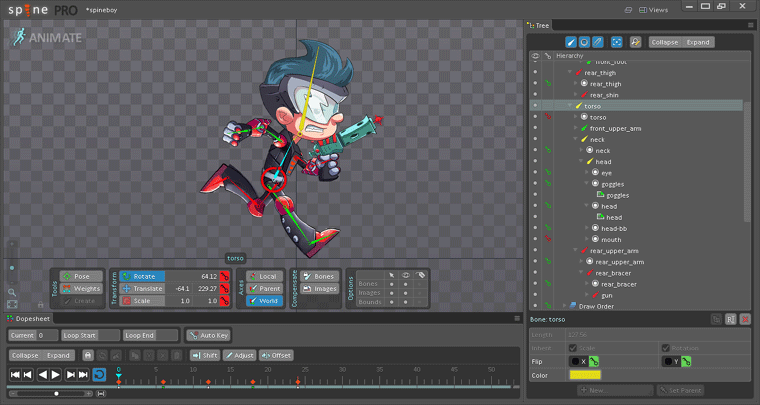Play the animation forward
The height and width of the screenshot is (405, 760).
coord(56,374)
